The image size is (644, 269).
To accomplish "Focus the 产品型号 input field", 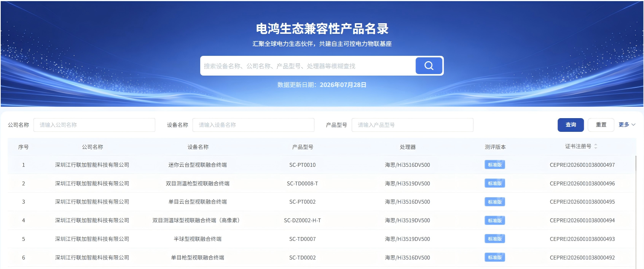I will [413, 125].
